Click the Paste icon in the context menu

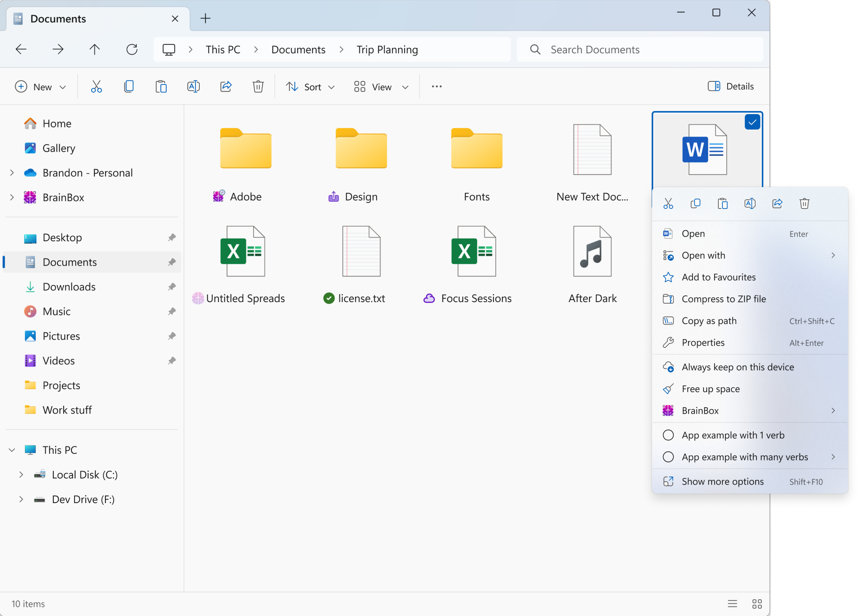[723, 203]
